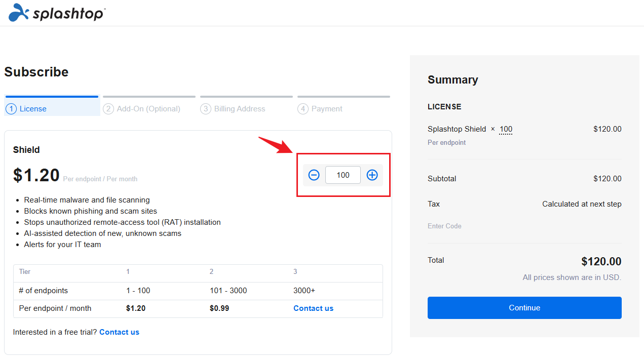Viewport: 644px width, 361px height.
Task: Click the Summary heading
Action: point(453,79)
